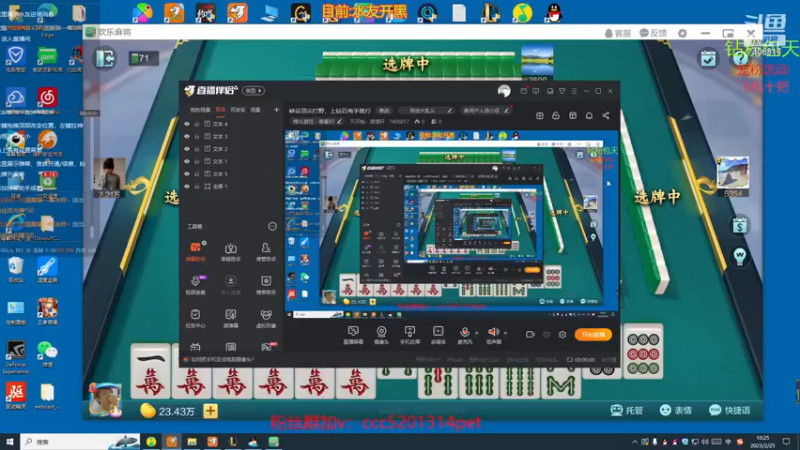Expand speaker options arrow
800x450 pixels.
pyautogui.click(x=506, y=333)
